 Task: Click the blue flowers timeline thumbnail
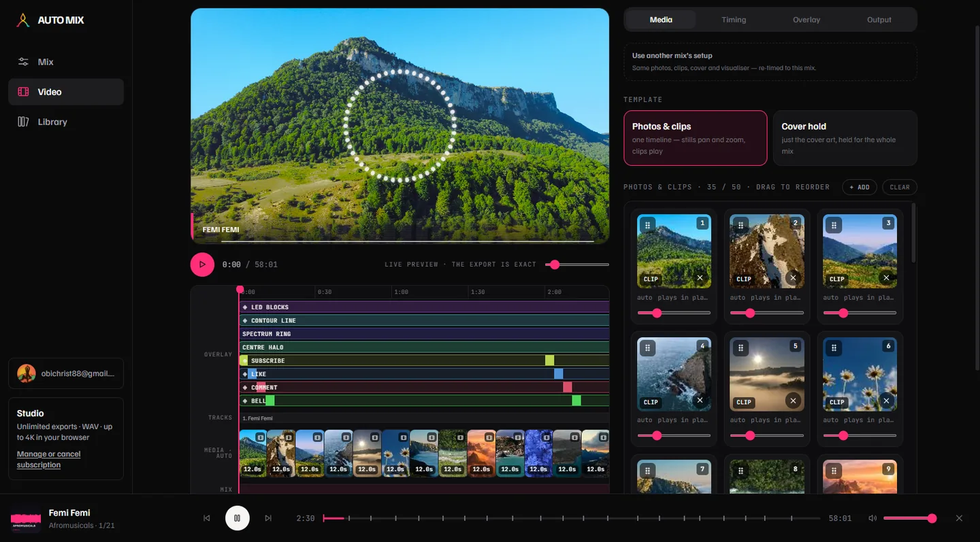pos(538,453)
